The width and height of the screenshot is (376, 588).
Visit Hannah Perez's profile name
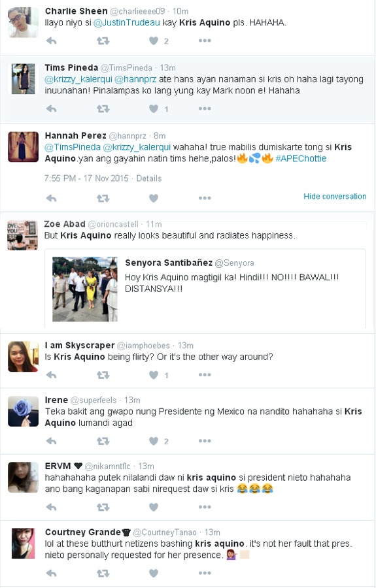pos(75,135)
